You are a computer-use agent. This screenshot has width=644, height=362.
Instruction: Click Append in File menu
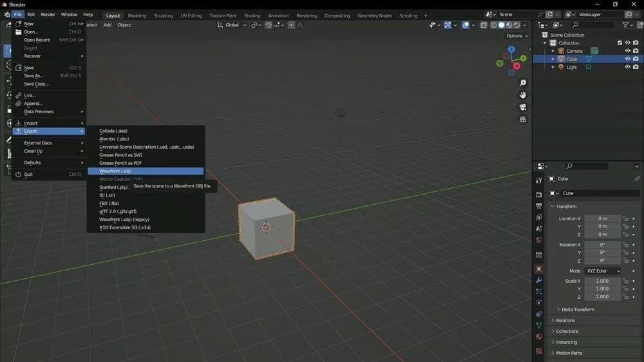click(x=48, y=104)
